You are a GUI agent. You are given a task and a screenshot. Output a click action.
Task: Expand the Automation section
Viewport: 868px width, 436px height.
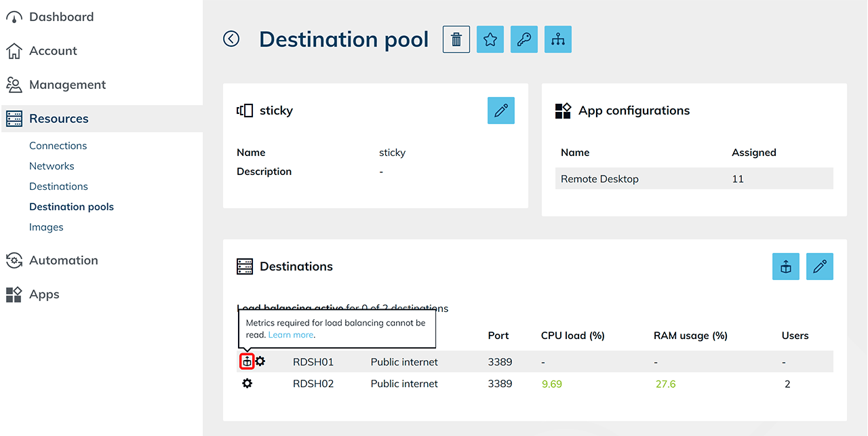pos(63,260)
